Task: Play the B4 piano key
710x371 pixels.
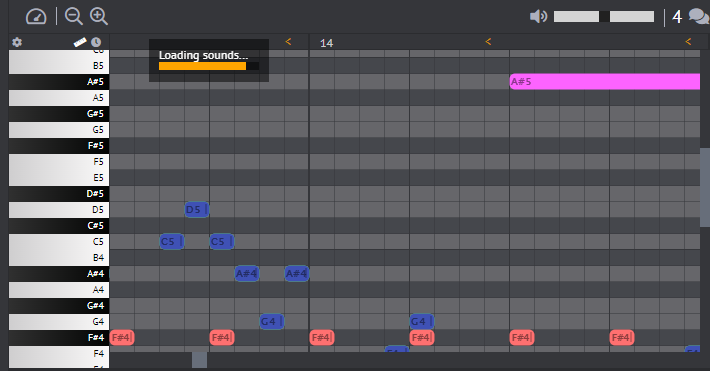Action: (x=59, y=258)
